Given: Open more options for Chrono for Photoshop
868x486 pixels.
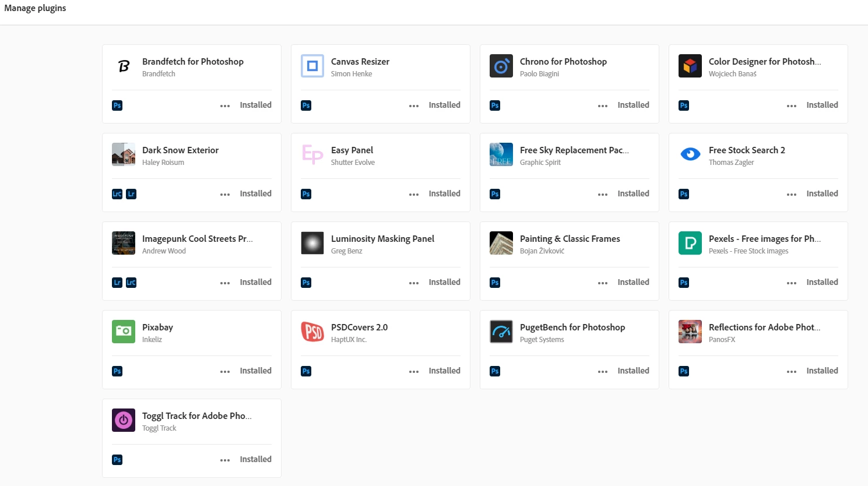Looking at the screenshot, I should (603, 106).
